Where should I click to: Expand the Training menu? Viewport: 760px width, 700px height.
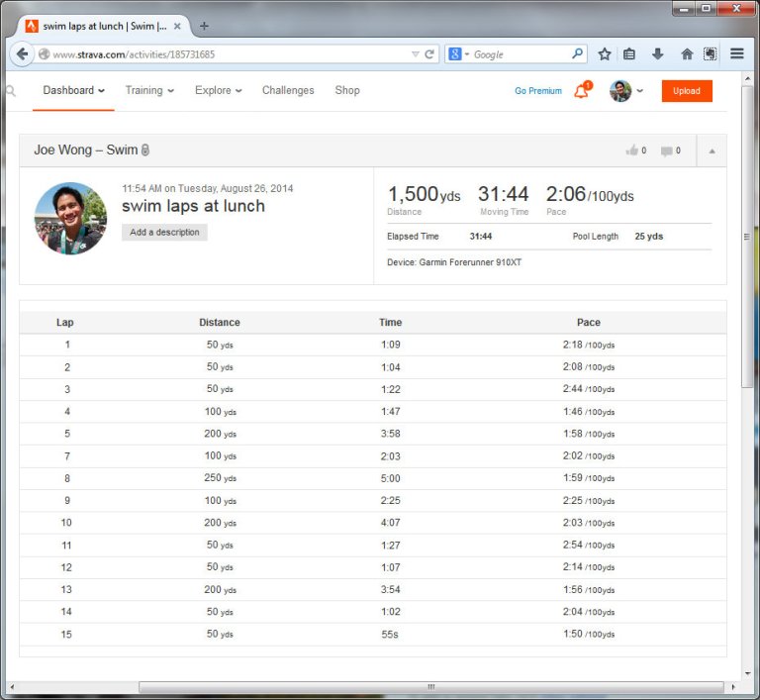click(x=149, y=90)
